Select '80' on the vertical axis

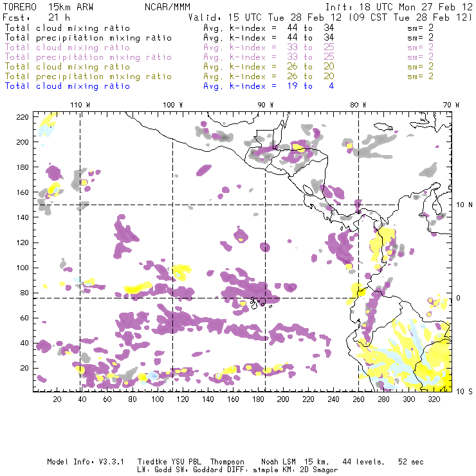pyautogui.click(x=24, y=293)
